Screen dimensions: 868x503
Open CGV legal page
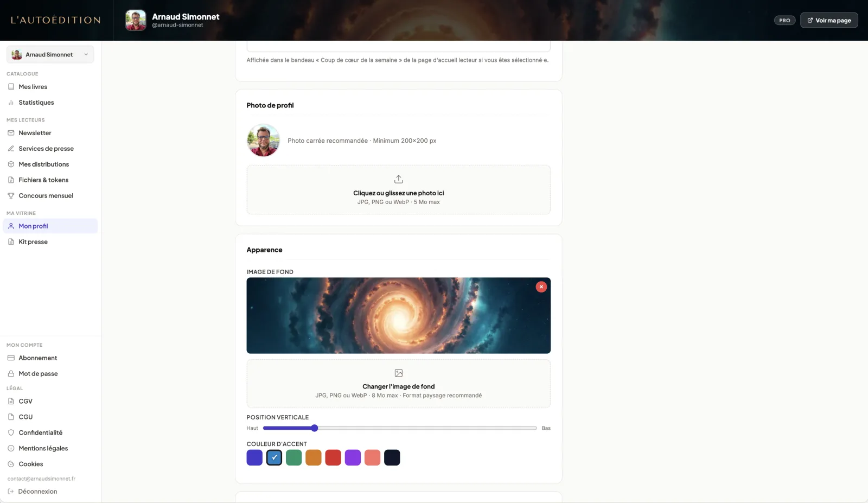(50, 402)
